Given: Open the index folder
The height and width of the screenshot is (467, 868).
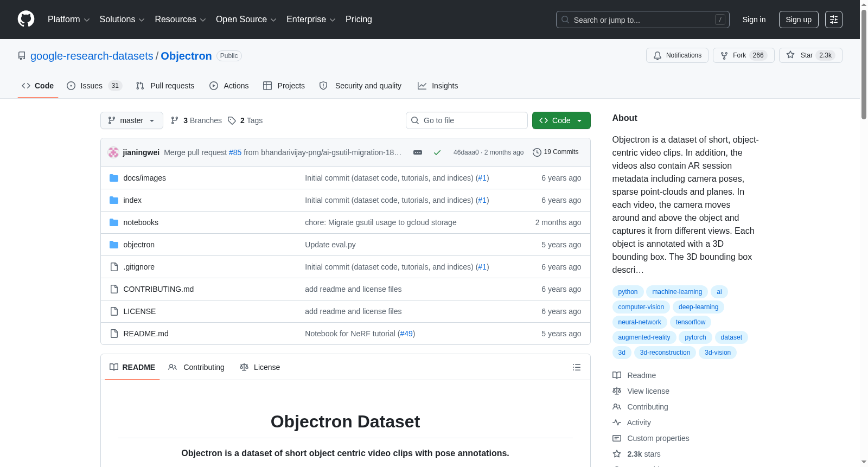Looking at the screenshot, I should 132,200.
